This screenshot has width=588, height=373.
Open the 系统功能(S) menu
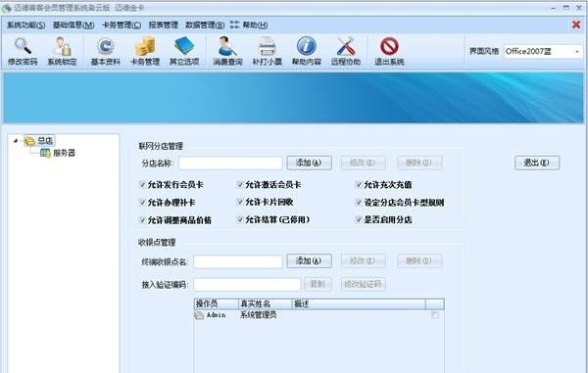(x=26, y=25)
